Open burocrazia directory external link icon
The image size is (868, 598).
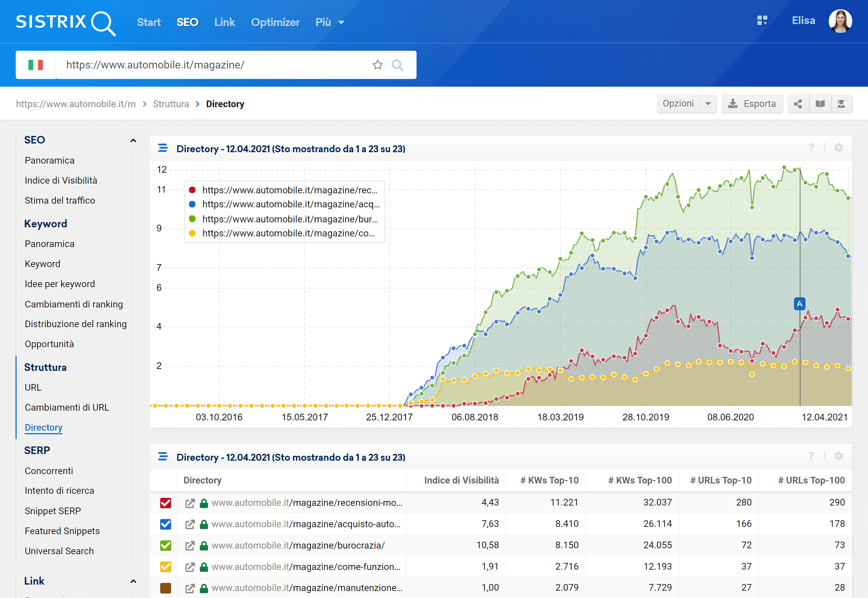point(190,546)
